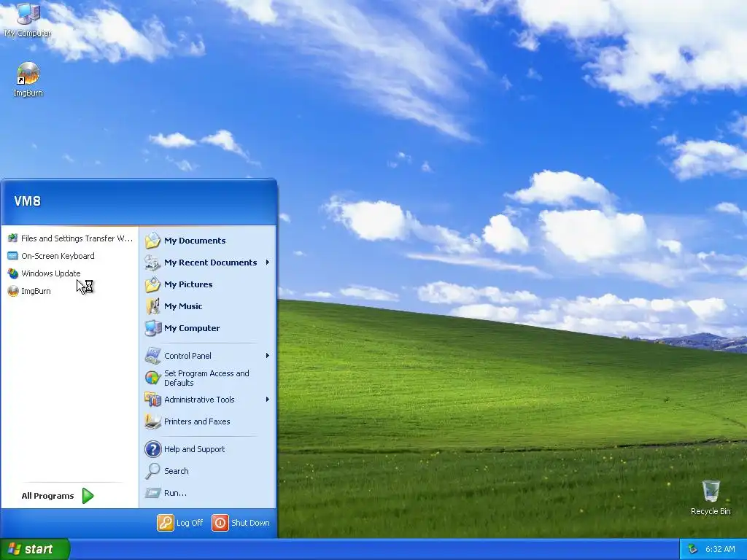Screen dimensions: 747x560
Task: Click the ImgBurn icon in Start menu
Action: (13, 291)
